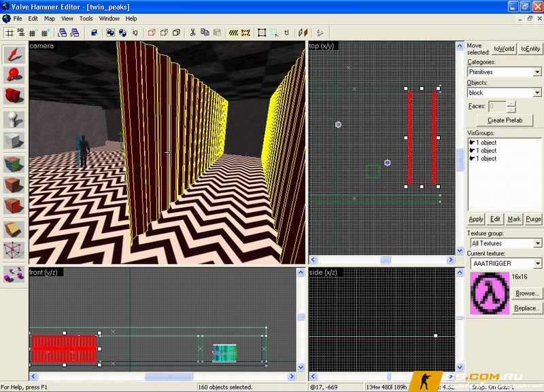The width and height of the screenshot is (544, 392).
Task: Toggle Ignore Groups (ig) mode
Action: (135, 33)
